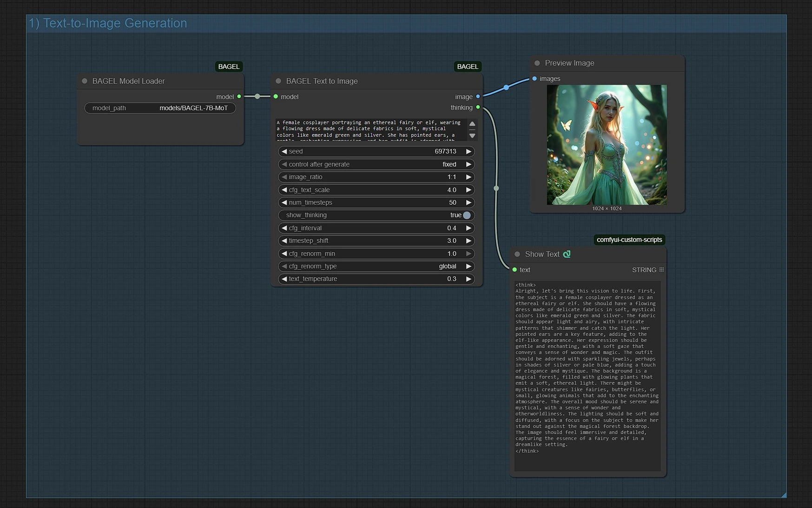812x508 pixels.
Task: Click the Show Text refresh-style icon
Action: pos(567,254)
